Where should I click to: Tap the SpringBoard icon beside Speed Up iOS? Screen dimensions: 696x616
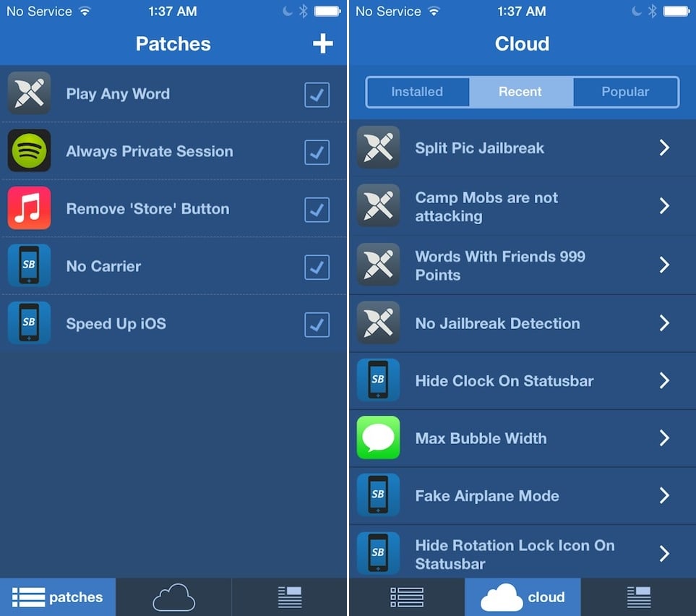(x=30, y=323)
